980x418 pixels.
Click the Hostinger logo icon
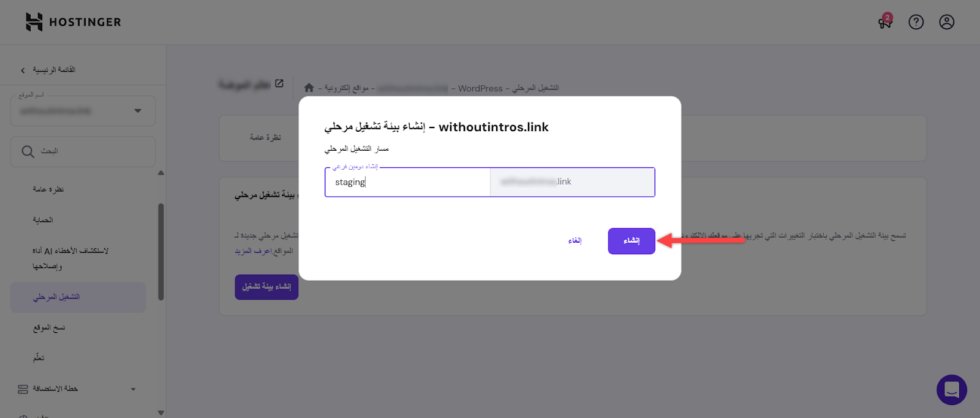(x=34, y=22)
